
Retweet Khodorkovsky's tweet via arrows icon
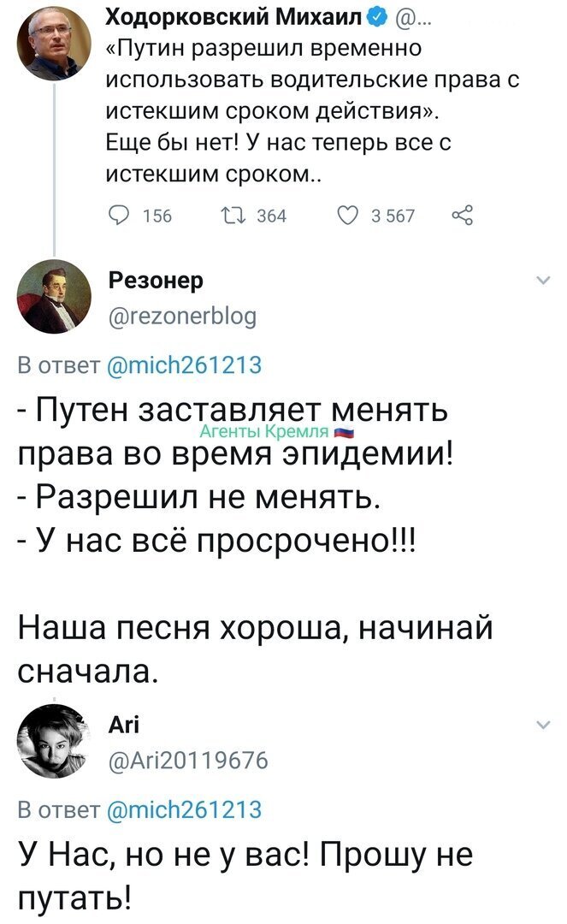(232, 216)
